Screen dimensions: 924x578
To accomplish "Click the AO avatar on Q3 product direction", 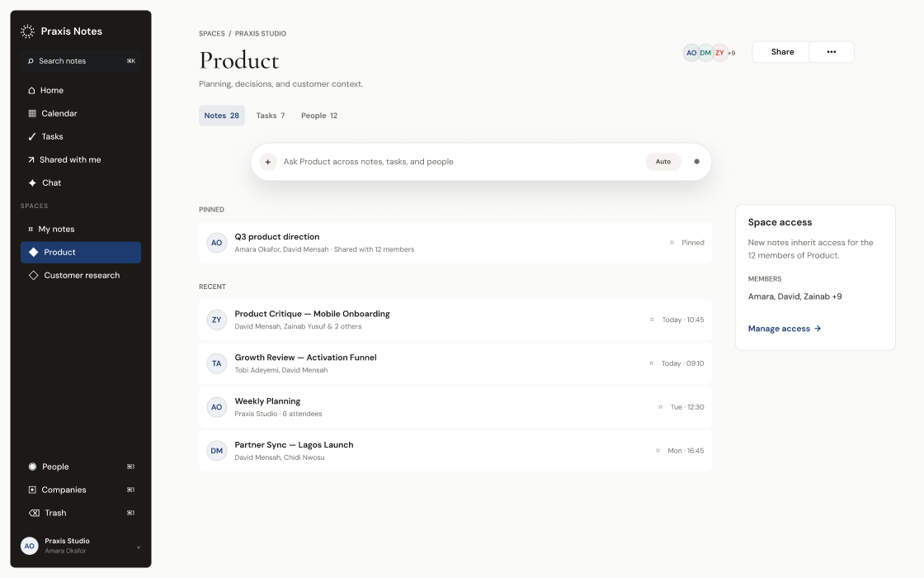I will pos(217,243).
